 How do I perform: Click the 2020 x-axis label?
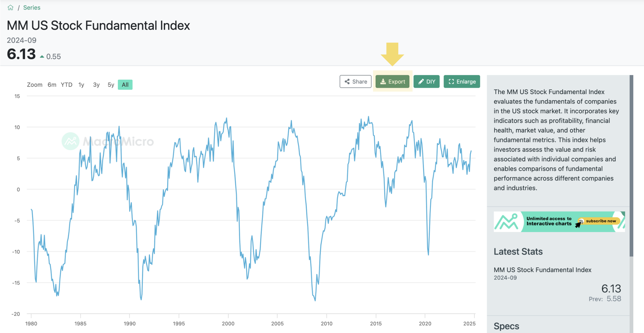pos(425,323)
